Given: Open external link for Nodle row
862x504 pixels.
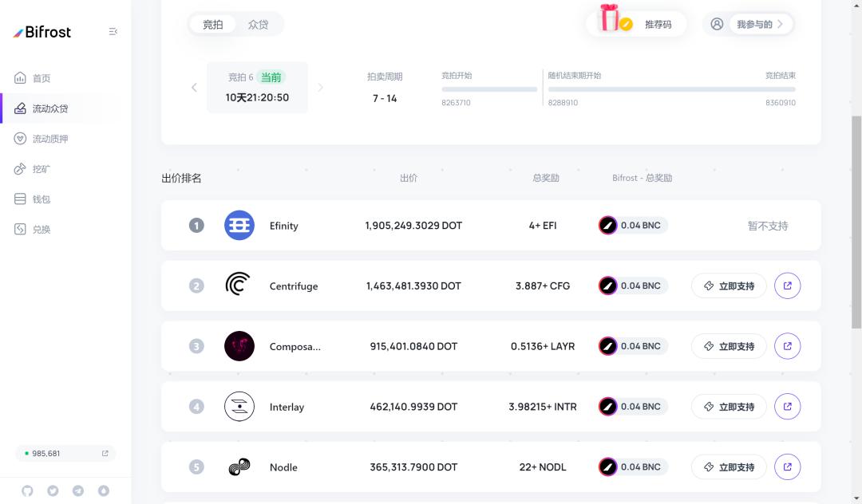Looking at the screenshot, I should click(x=787, y=467).
